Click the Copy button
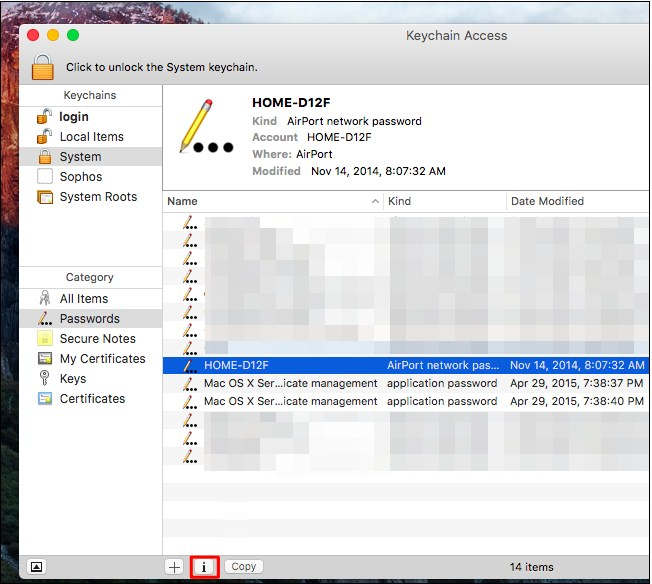Viewport: 652px width, 584px height. pos(244,567)
